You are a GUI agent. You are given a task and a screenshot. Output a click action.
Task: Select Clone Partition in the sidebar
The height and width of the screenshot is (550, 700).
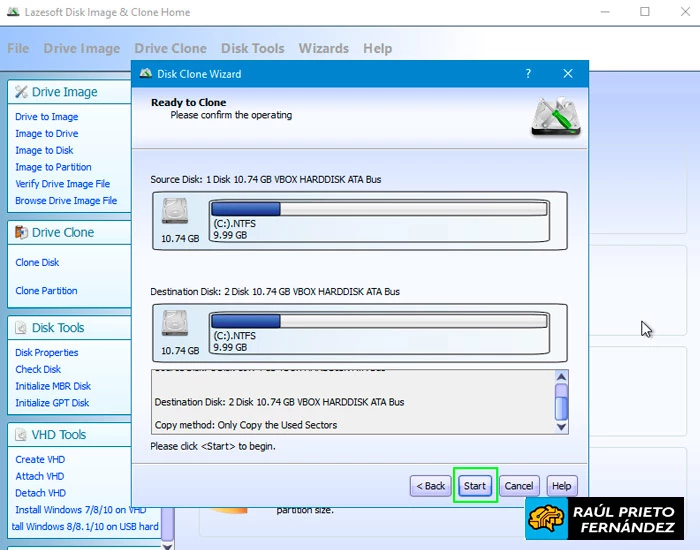point(46,291)
